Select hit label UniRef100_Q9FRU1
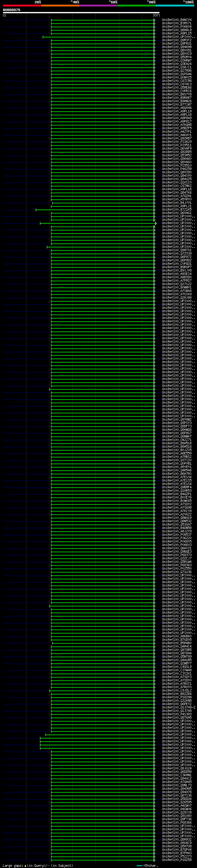Screen dimensions: 197x868 point(177,43)
